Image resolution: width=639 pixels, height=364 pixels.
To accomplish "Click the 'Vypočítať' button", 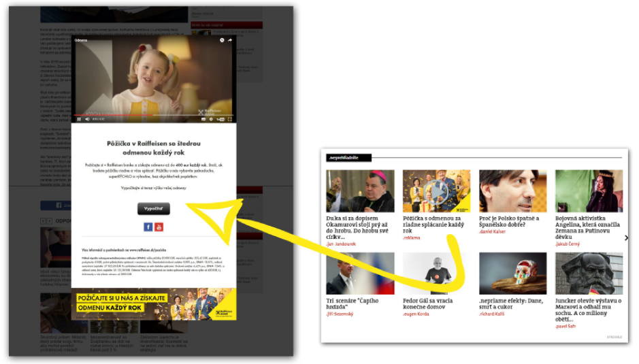I will coord(153,208).
